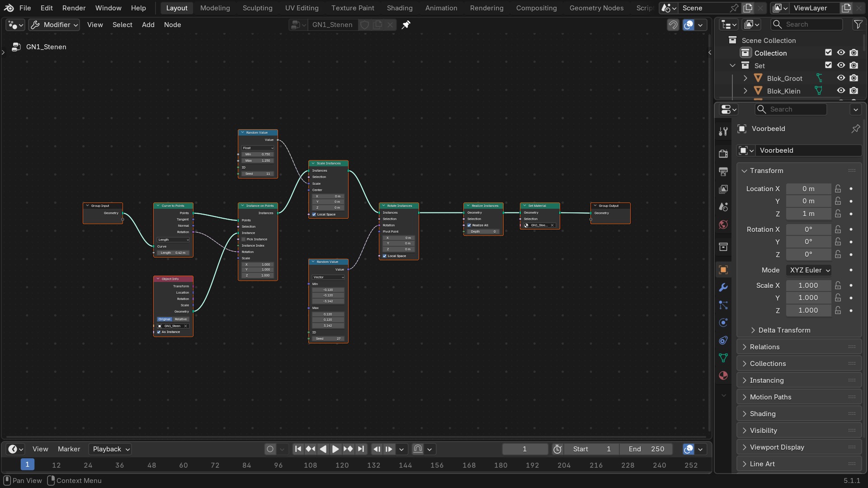The image size is (868, 488).
Task: Open the Tool properties tab
Action: point(723,131)
